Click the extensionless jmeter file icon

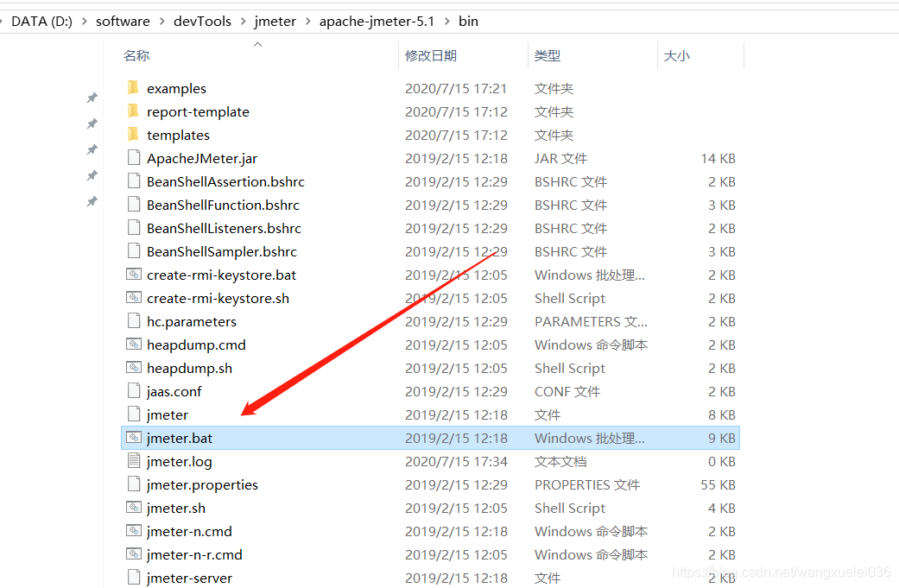click(134, 414)
